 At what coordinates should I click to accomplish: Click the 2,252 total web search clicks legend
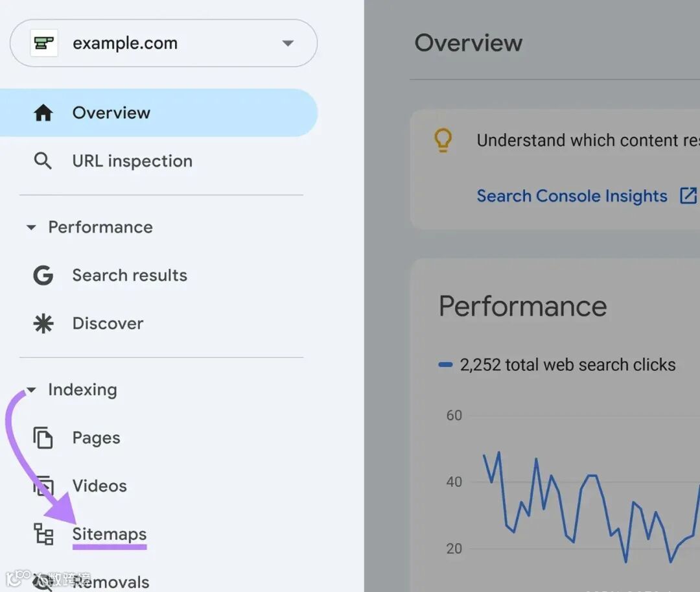(x=567, y=365)
